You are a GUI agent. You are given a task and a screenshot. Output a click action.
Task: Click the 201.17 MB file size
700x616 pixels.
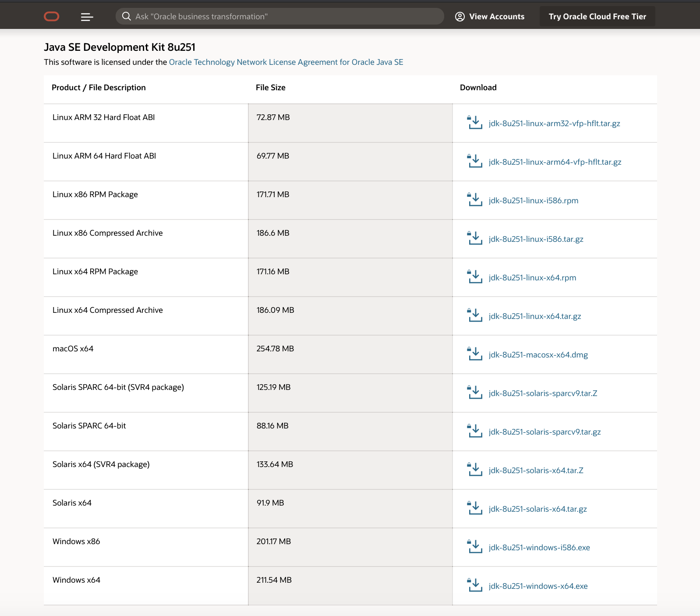tap(274, 542)
